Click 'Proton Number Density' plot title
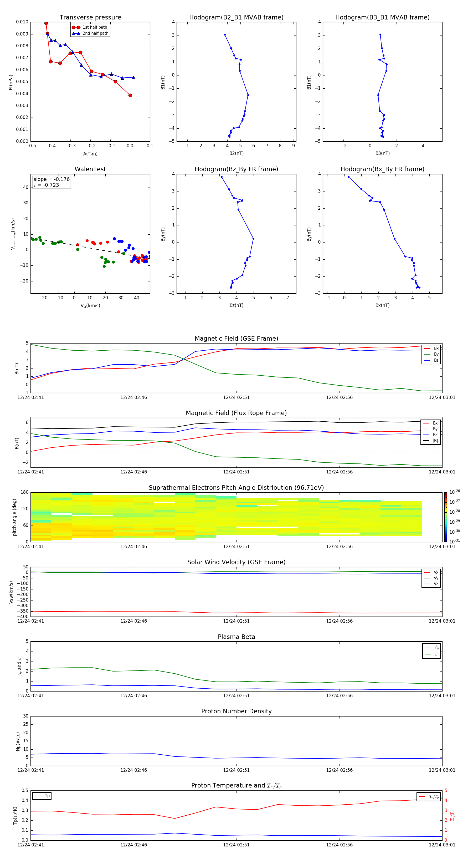The image size is (473, 868). tap(236, 711)
